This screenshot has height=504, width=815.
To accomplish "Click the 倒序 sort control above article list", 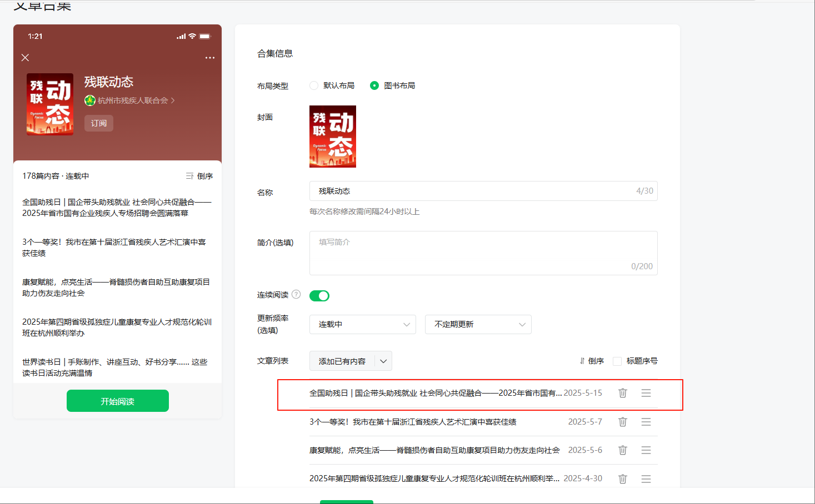I will click(592, 361).
